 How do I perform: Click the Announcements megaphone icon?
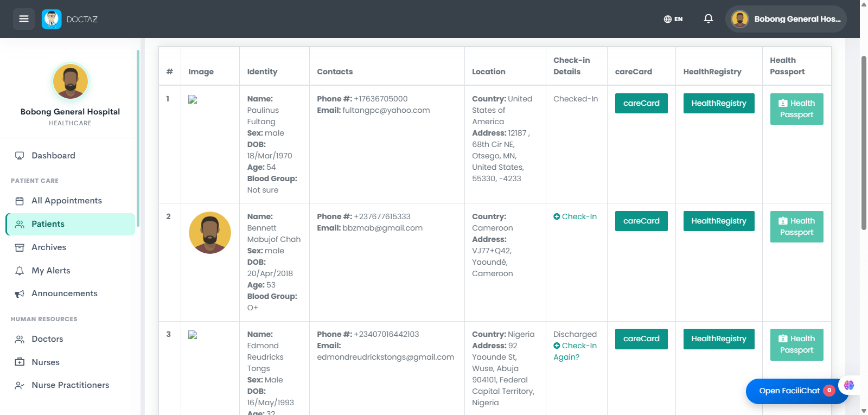[x=20, y=293]
